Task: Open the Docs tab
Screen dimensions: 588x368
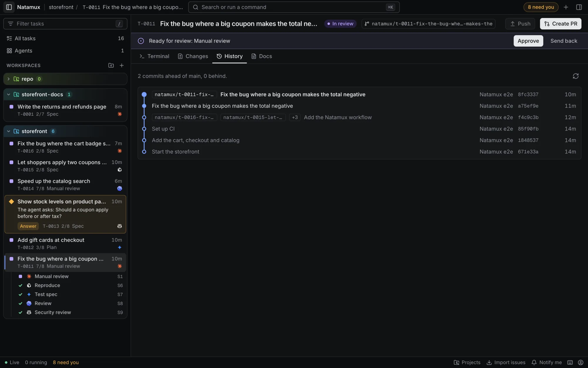Action: [x=262, y=56]
